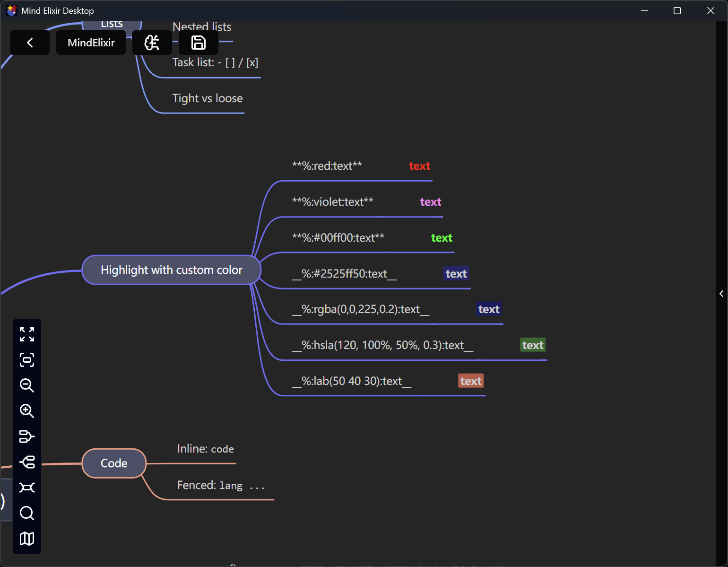Click the AI brain icon in top toolbar
728x567 pixels.
pyautogui.click(x=152, y=43)
